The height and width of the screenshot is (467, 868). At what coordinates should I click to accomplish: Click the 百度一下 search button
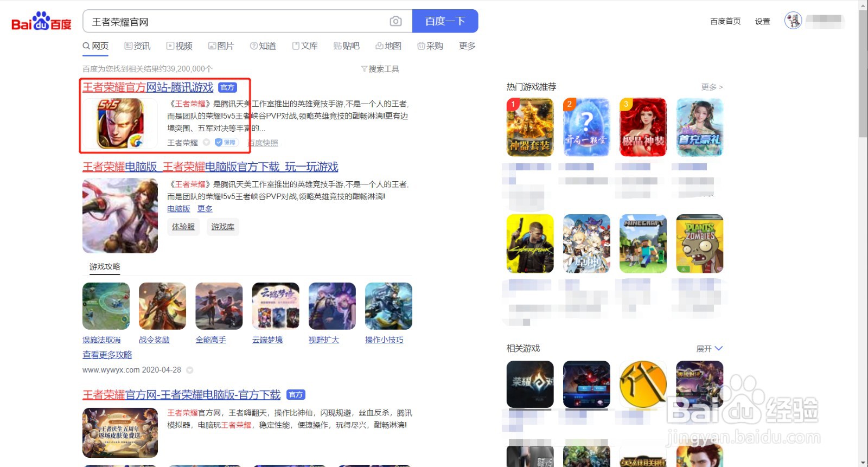pos(445,21)
